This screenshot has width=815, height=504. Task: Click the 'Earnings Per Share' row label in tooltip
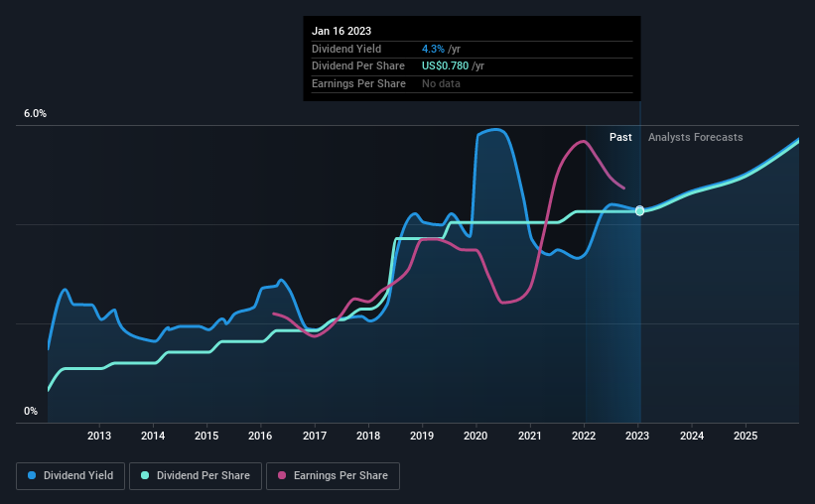pyautogui.click(x=358, y=83)
